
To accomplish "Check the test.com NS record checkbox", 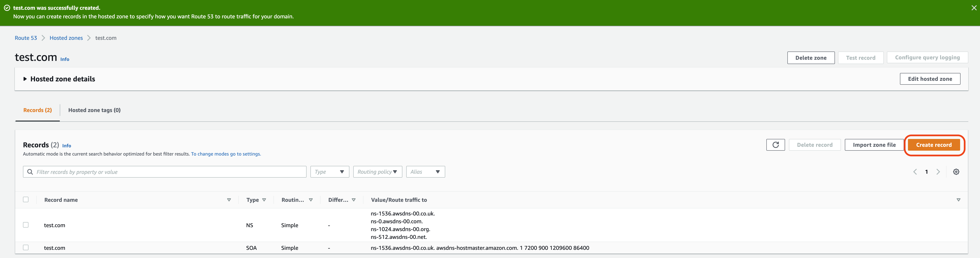I will (x=26, y=225).
